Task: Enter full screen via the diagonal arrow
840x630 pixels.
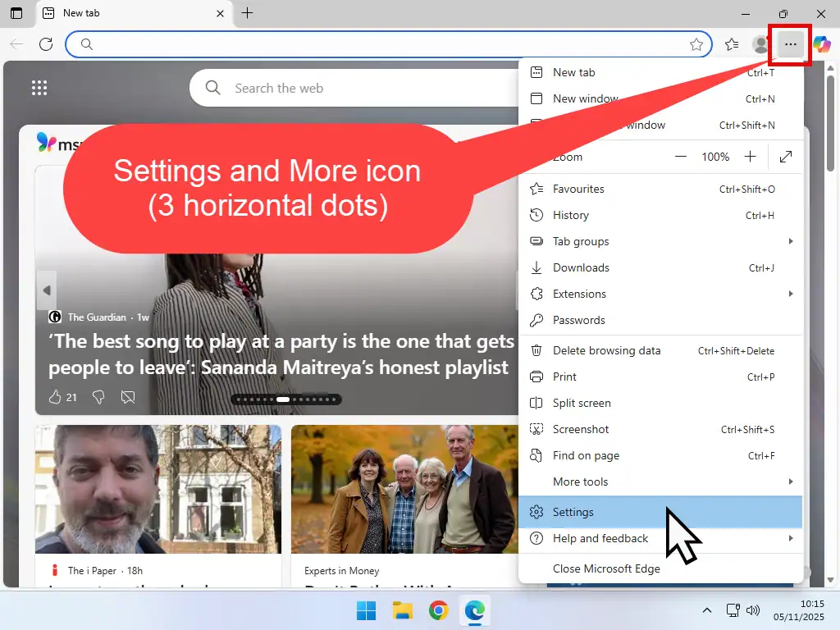Action: click(x=785, y=157)
